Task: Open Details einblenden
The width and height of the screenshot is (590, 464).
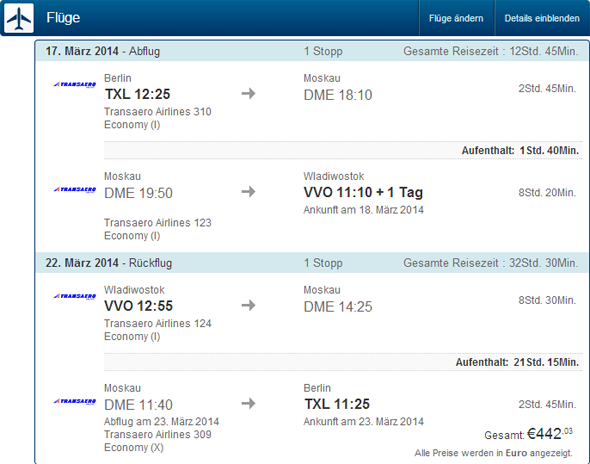Action: [542, 18]
